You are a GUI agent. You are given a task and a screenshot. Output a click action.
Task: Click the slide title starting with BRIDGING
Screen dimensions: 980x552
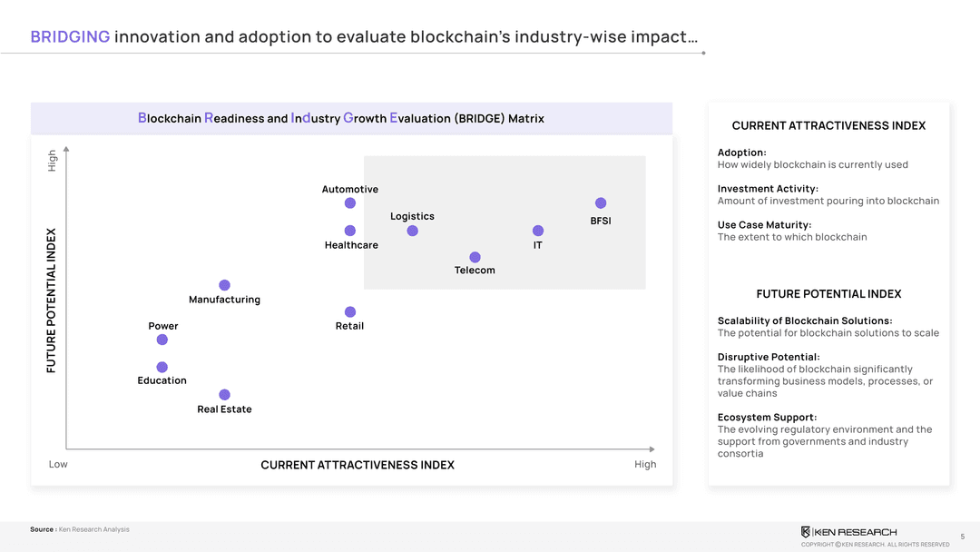click(364, 37)
